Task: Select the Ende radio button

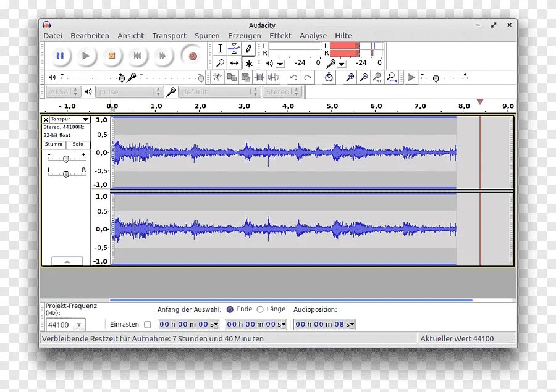Action: 230,309
